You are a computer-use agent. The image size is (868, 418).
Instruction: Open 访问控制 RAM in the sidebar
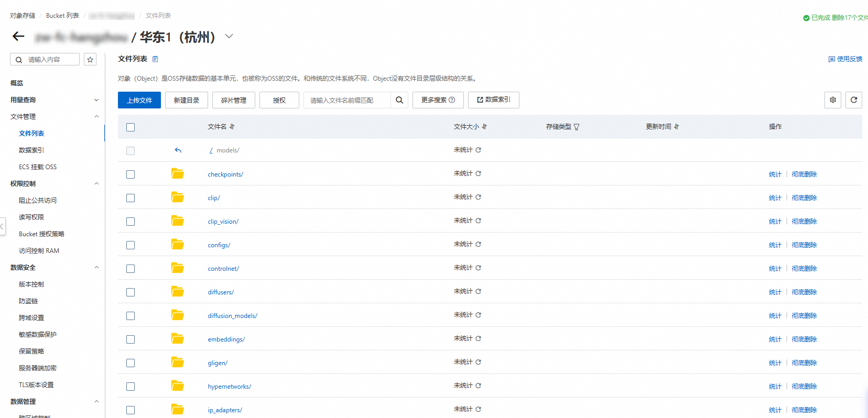(x=39, y=251)
